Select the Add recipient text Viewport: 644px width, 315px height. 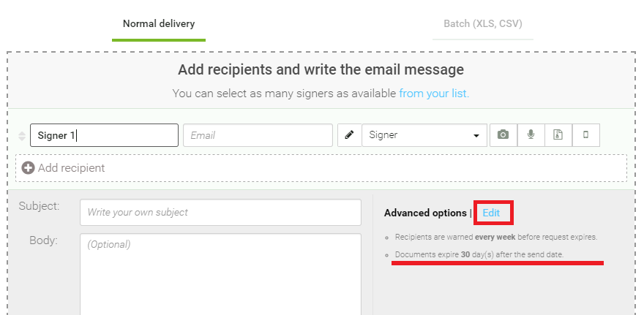pos(72,168)
